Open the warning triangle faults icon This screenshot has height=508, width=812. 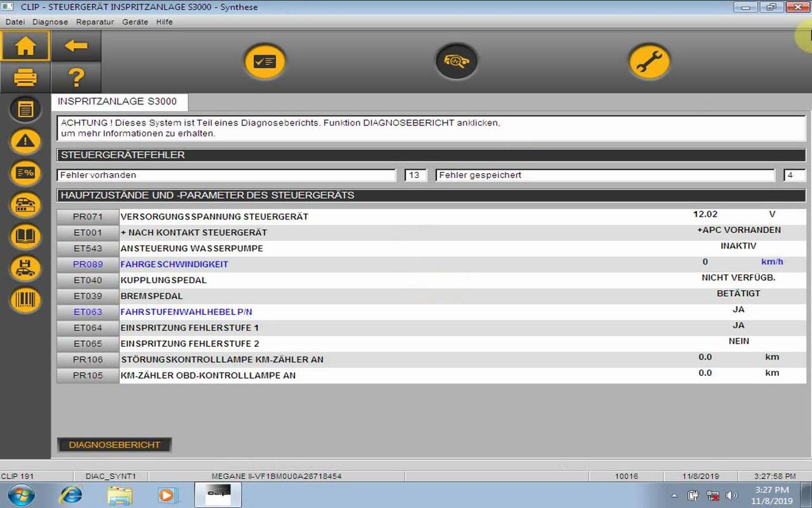pos(26,141)
